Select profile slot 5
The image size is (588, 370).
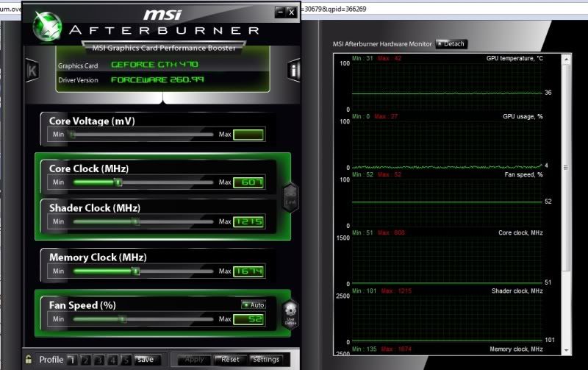click(126, 360)
